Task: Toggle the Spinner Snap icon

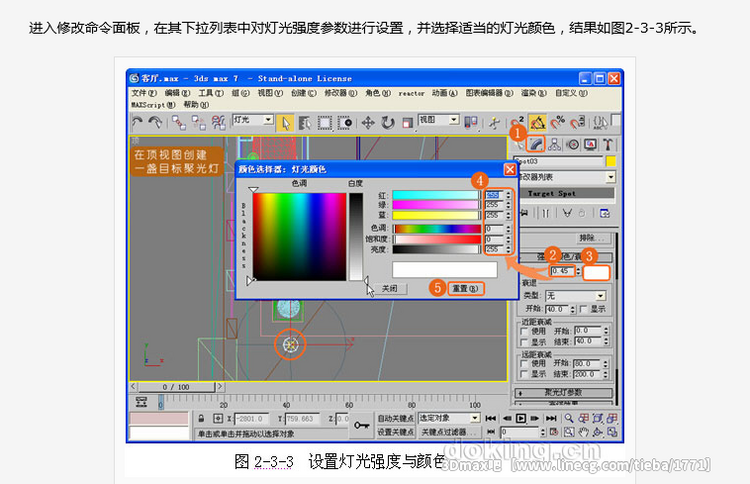Action: coord(578,123)
